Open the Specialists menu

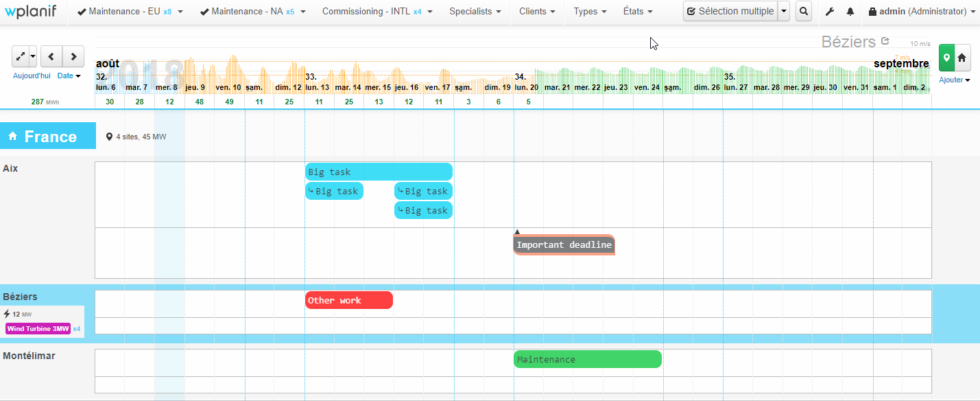pos(475,12)
